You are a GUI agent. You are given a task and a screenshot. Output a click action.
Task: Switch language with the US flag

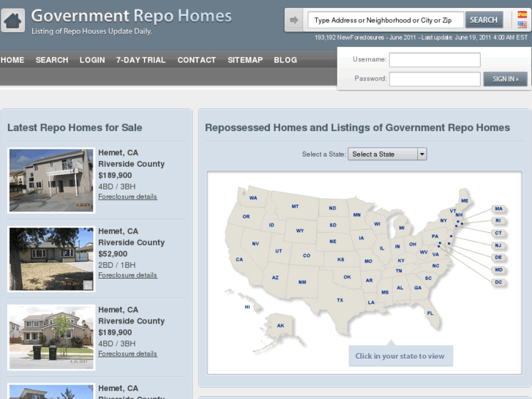pos(522,24)
